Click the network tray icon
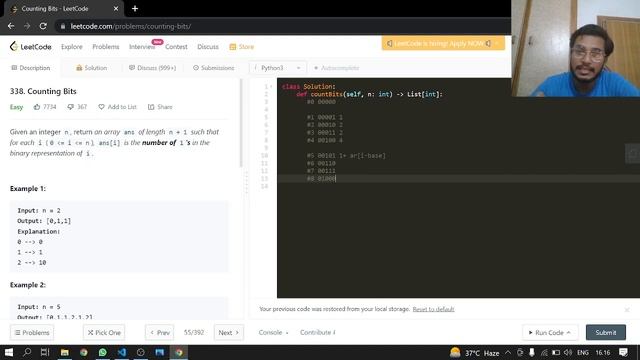 click(544, 353)
